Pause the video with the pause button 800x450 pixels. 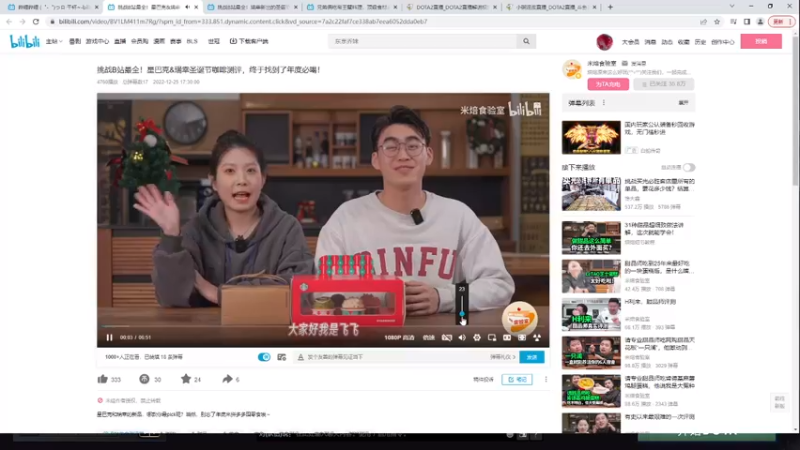(109, 337)
